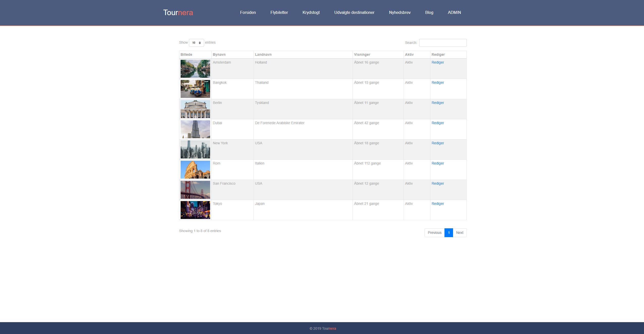
Task: Go to Udvalgte destinationer page
Action: point(354,12)
